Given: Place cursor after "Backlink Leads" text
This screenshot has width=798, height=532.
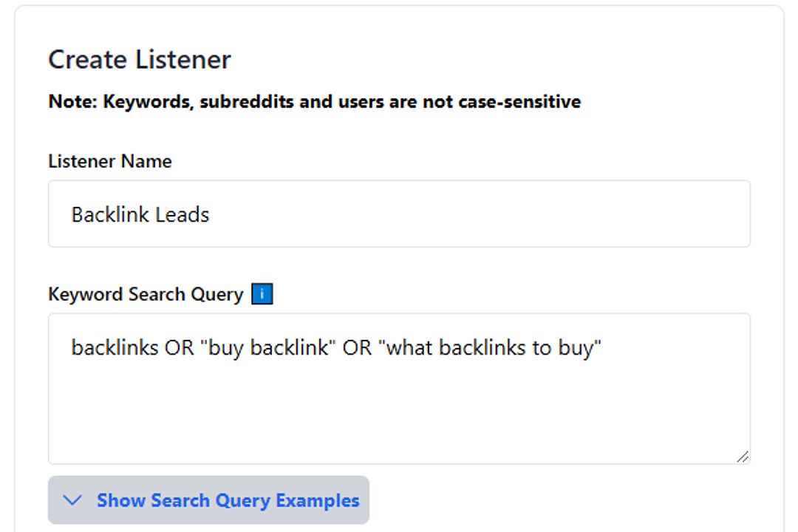Looking at the screenshot, I should tap(214, 214).
